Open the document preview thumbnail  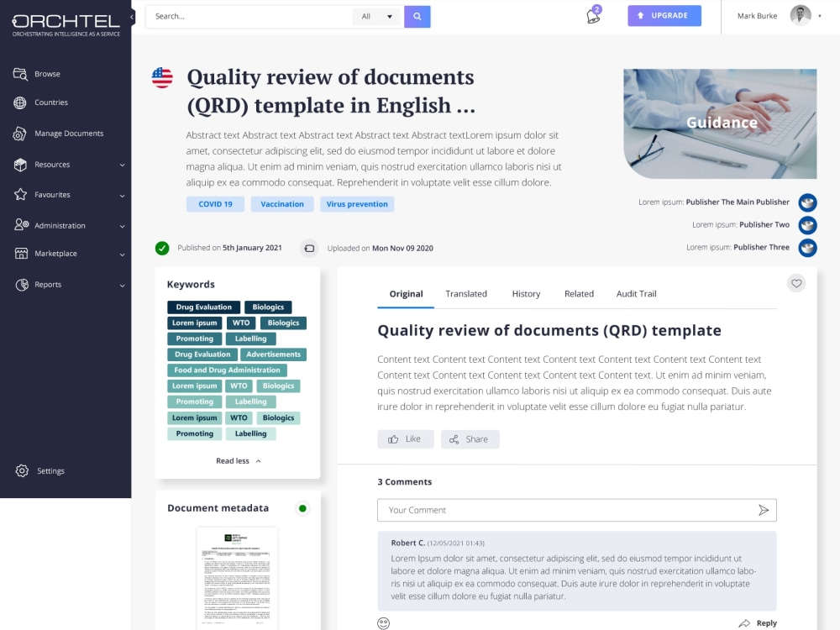click(x=237, y=579)
